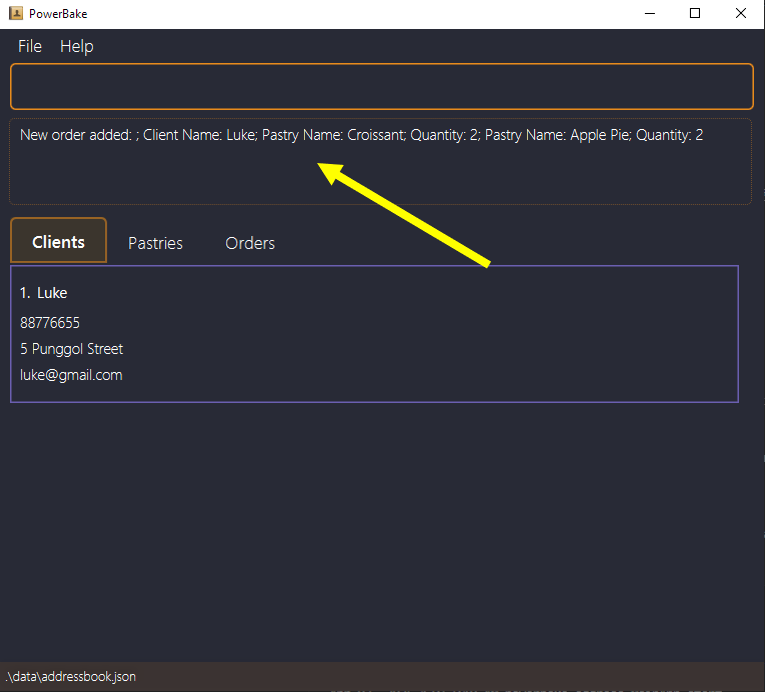Open the File menu

30,46
